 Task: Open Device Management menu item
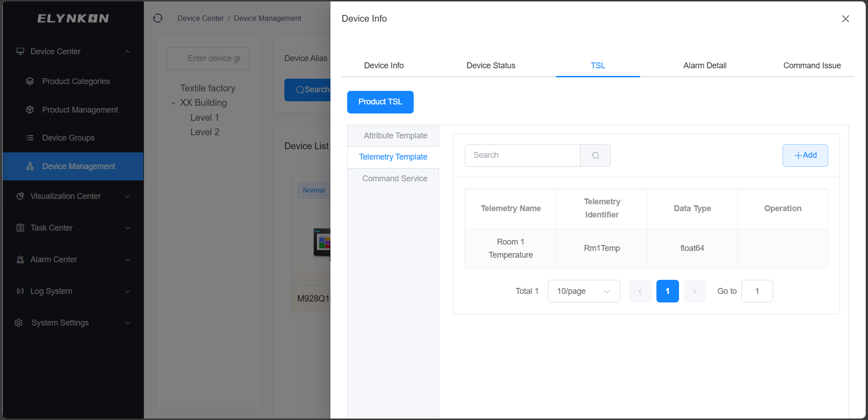(x=73, y=166)
